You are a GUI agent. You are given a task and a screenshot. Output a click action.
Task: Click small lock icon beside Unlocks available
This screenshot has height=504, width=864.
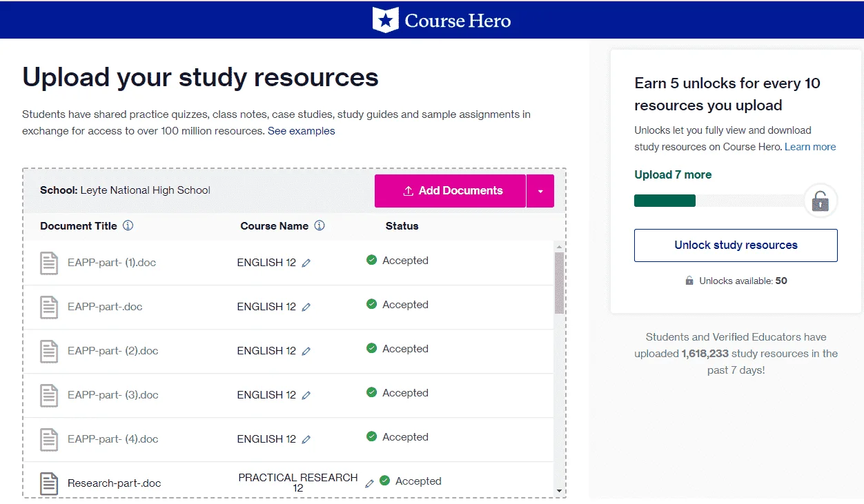click(689, 281)
